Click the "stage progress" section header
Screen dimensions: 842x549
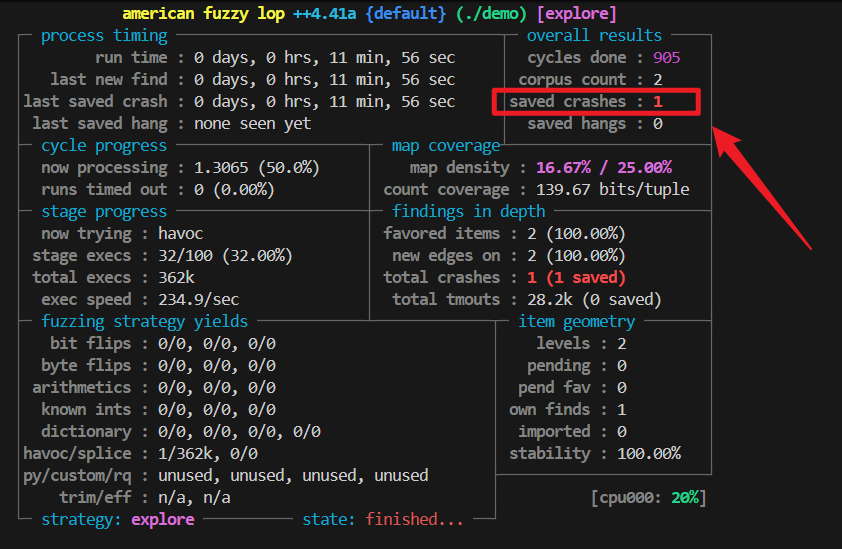point(104,212)
